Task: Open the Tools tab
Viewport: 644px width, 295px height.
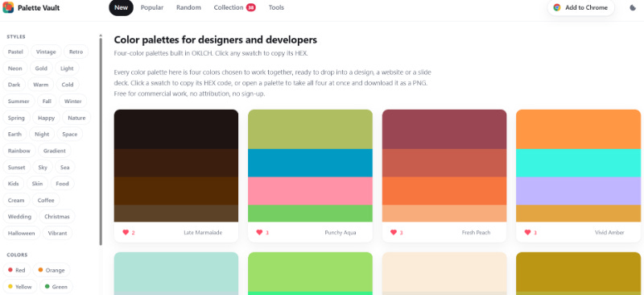Action: pyautogui.click(x=276, y=7)
